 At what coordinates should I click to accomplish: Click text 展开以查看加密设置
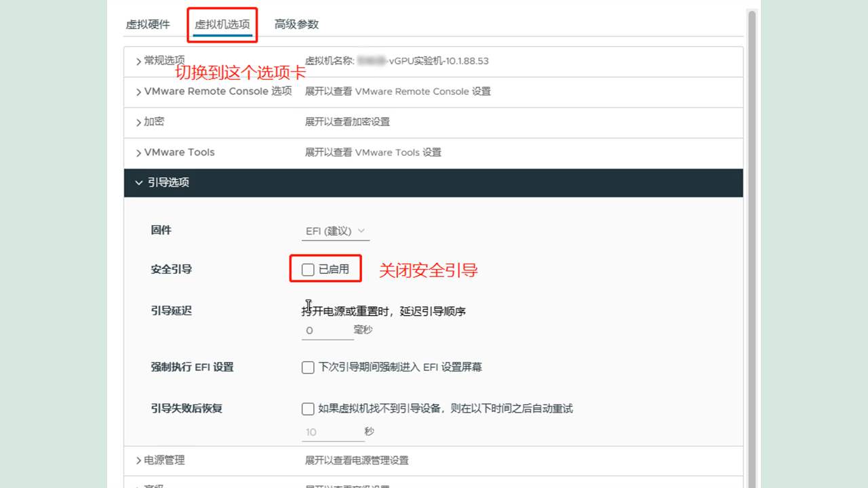click(347, 122)
